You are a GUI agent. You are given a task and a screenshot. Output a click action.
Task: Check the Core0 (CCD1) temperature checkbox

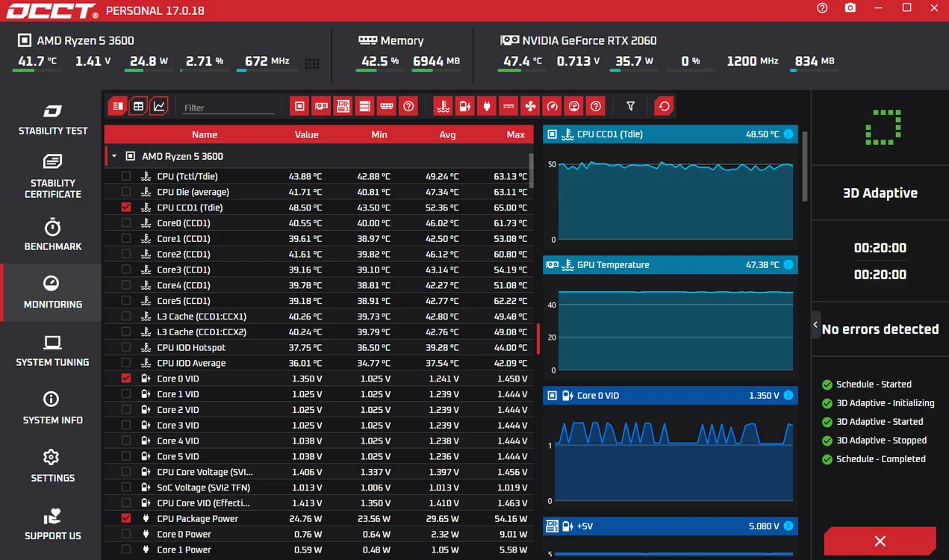[x=125, y=223]
